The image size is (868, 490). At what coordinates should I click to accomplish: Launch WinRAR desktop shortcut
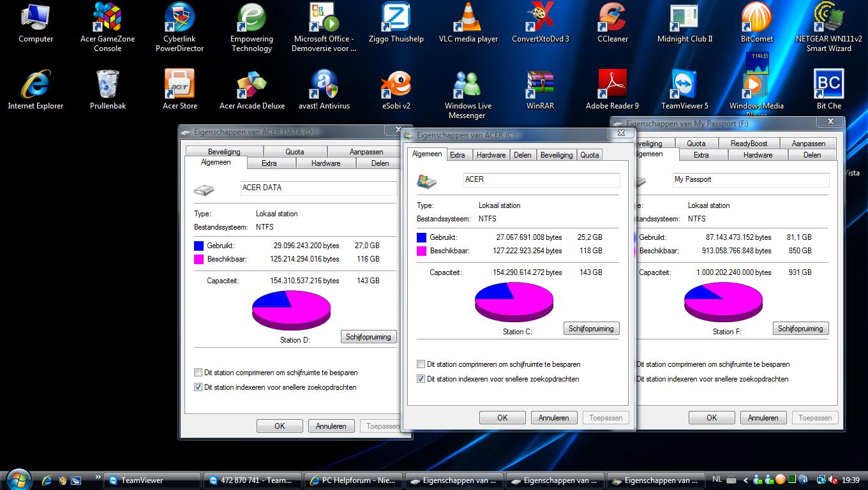[x=541, y=90]
